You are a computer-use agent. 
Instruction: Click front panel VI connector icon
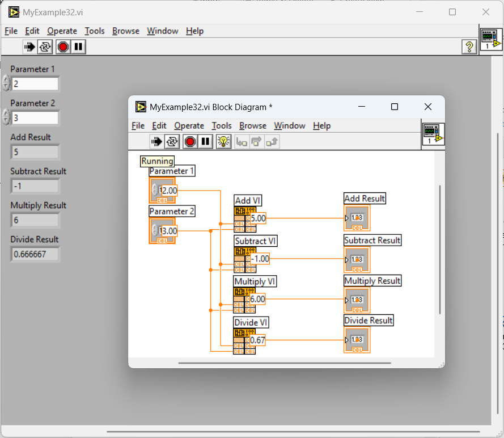point(491,39)
